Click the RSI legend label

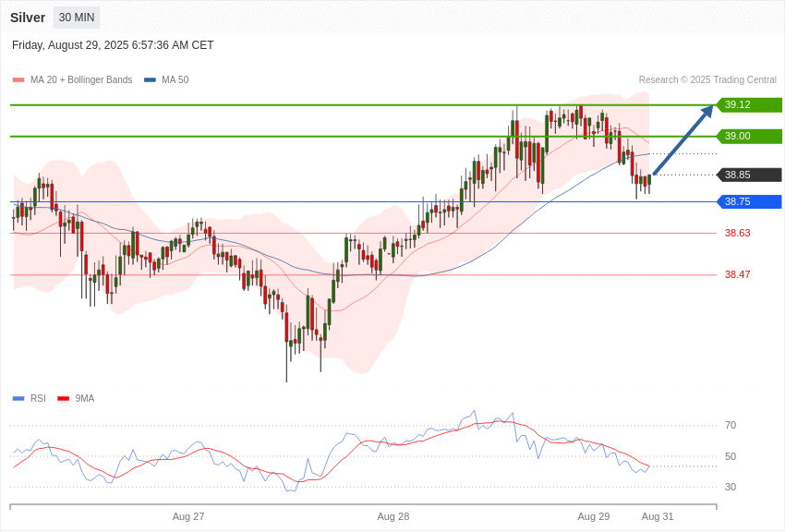click(x=38, y=398)
